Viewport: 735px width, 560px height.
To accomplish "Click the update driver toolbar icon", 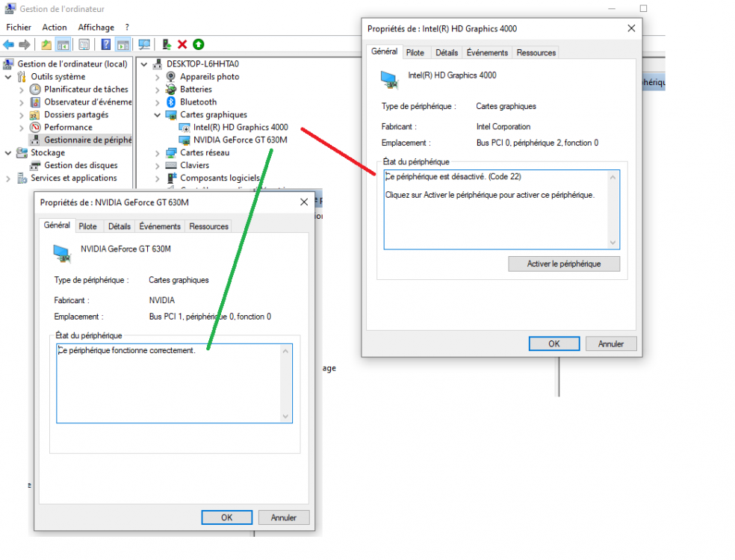I will [167, 45].
